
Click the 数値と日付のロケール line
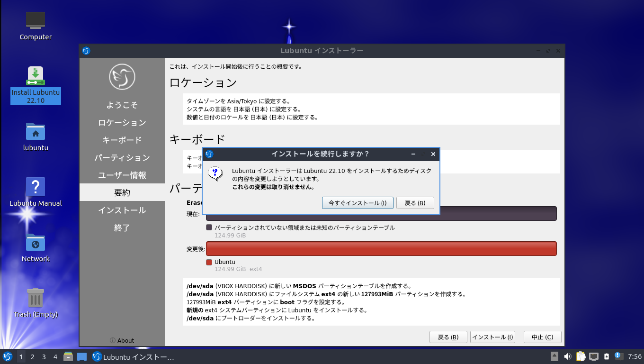252,117
